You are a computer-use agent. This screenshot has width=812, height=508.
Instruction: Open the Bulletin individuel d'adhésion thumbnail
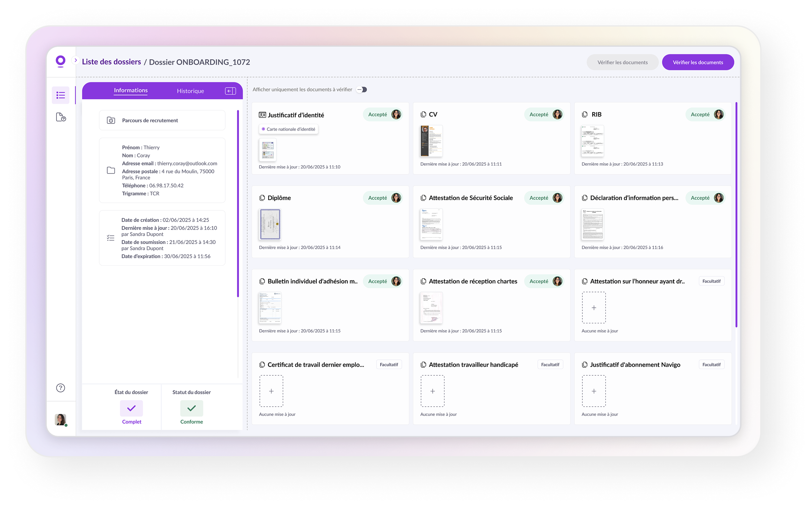pos(270,308)
